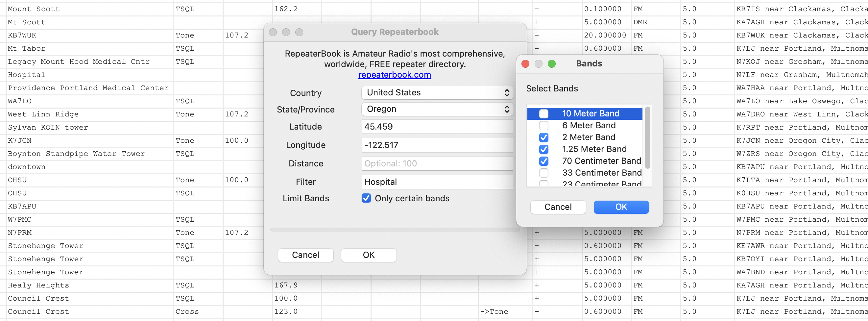Click OK in Query Repeaterbook dialog
868x321 pixels.
369,255
